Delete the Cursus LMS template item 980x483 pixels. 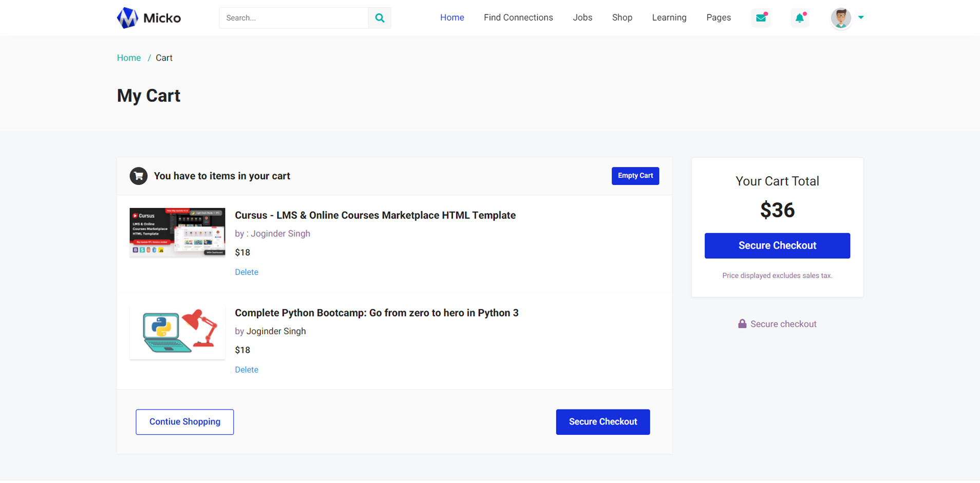(247, 272)
